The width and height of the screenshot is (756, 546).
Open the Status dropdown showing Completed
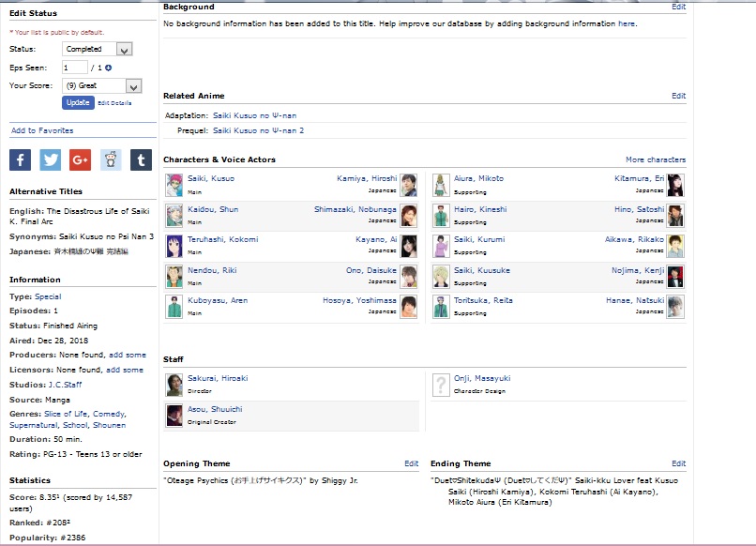point(97,49)
